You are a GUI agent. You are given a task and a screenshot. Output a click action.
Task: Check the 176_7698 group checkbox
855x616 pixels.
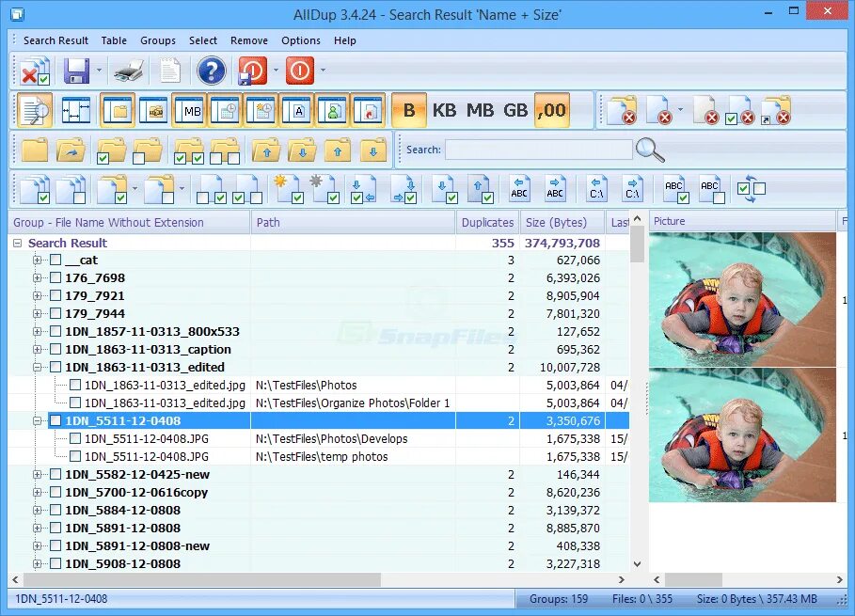coord(55,278)
